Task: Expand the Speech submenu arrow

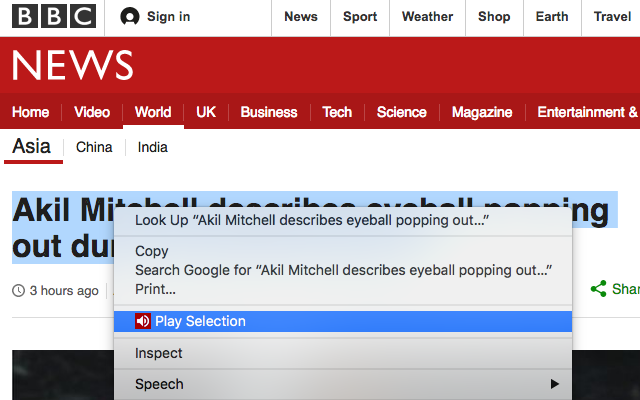Action: (554, 384)
